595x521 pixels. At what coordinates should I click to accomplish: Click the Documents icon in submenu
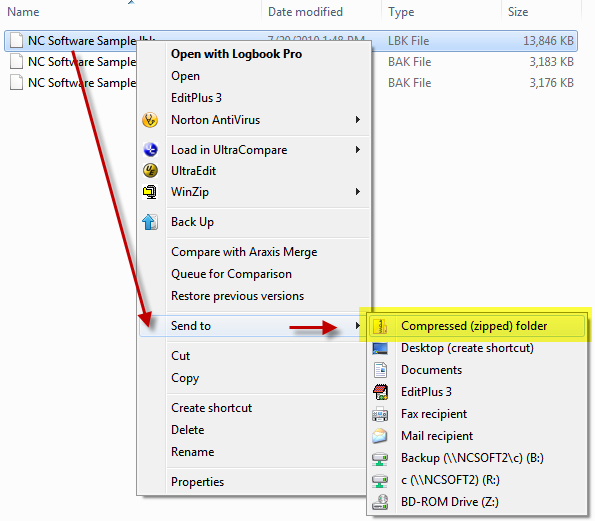(x=380, y=370)
